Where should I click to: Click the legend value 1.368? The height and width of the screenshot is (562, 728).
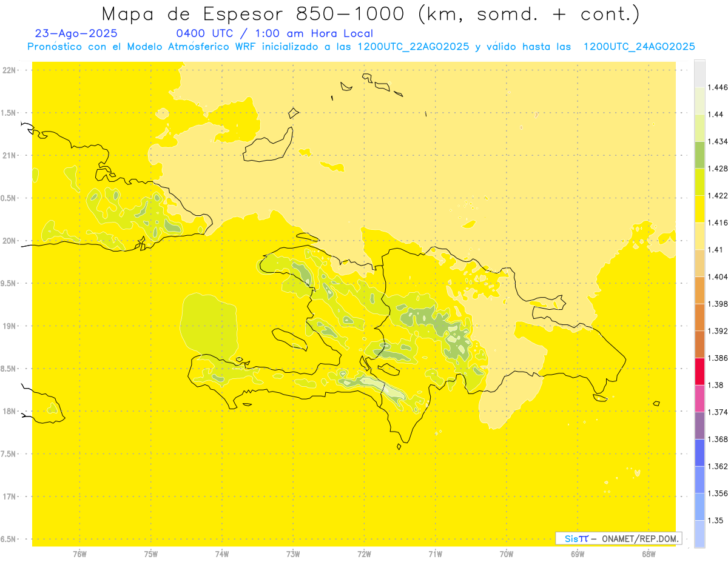coord(717,439)
